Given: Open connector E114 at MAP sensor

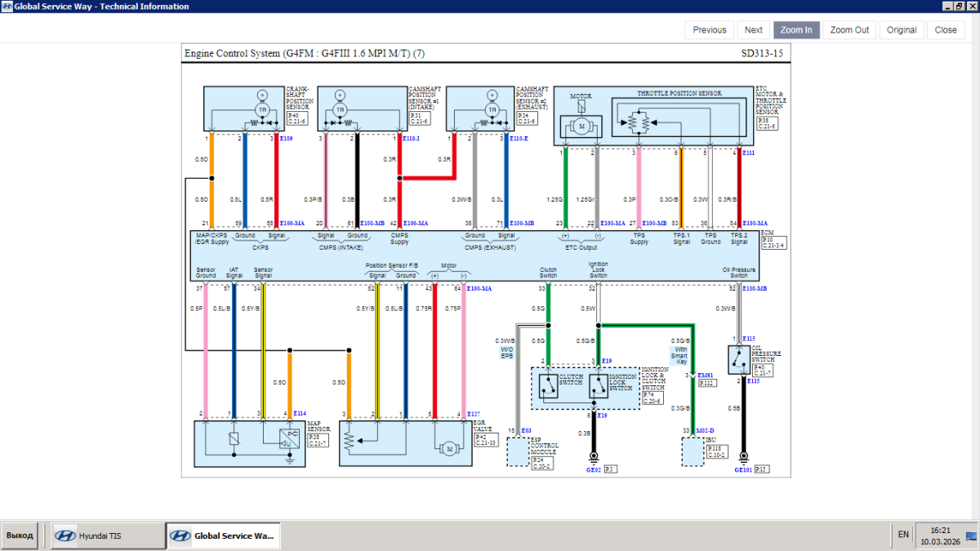Looking at the screenshot, I should (298, 415).
